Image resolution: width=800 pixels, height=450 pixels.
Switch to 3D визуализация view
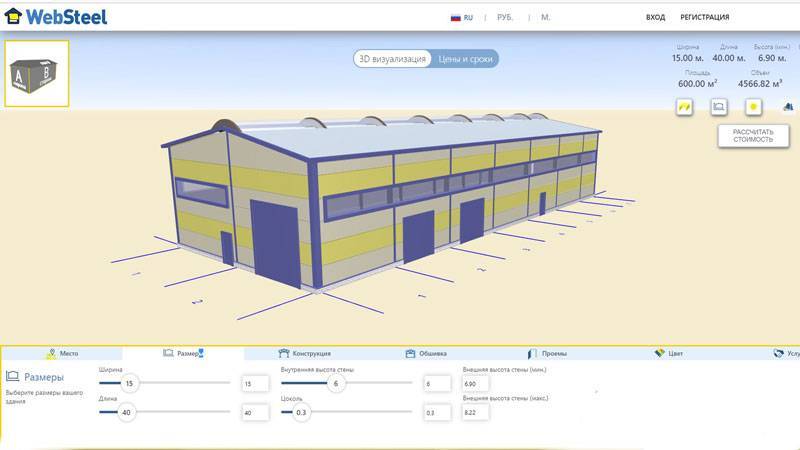(393, 59)
